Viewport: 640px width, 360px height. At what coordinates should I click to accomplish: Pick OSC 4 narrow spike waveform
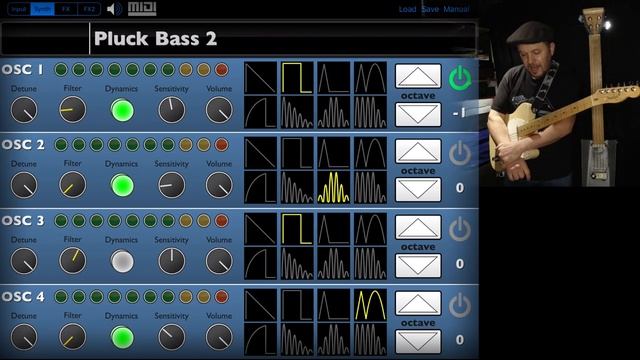click(x=333, y=305)
